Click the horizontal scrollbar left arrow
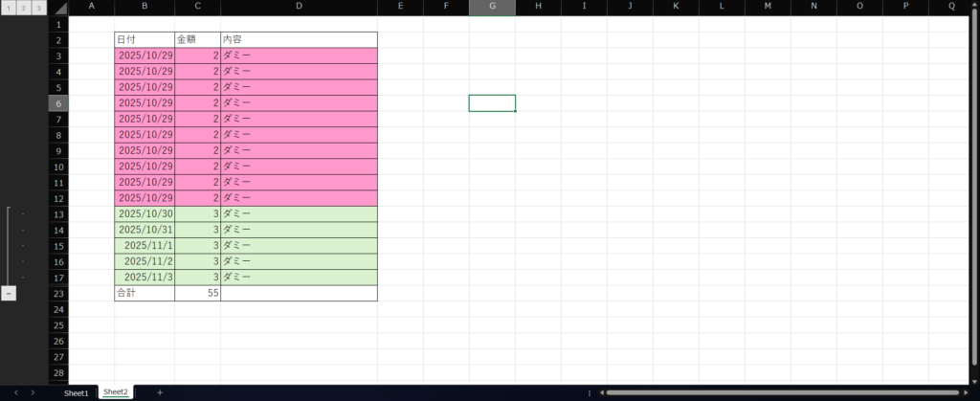The width and height of the screenshot is (980, 401). (600, 392)
